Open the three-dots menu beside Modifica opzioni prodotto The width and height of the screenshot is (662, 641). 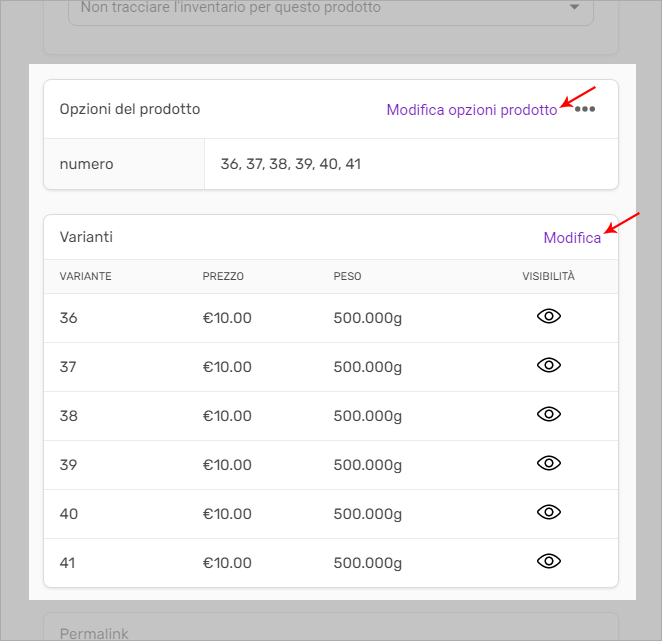(x=585, y=109)
